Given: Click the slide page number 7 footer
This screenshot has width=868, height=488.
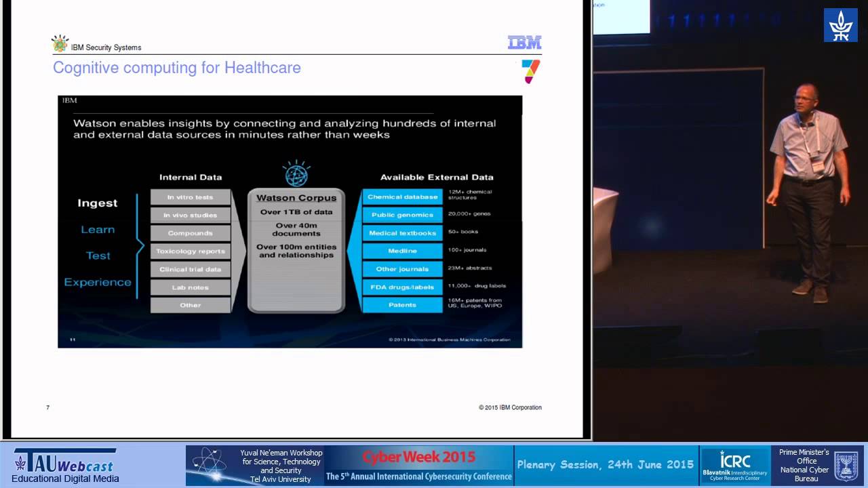Looking at the screenshot, I should click(x=47, y=407).
